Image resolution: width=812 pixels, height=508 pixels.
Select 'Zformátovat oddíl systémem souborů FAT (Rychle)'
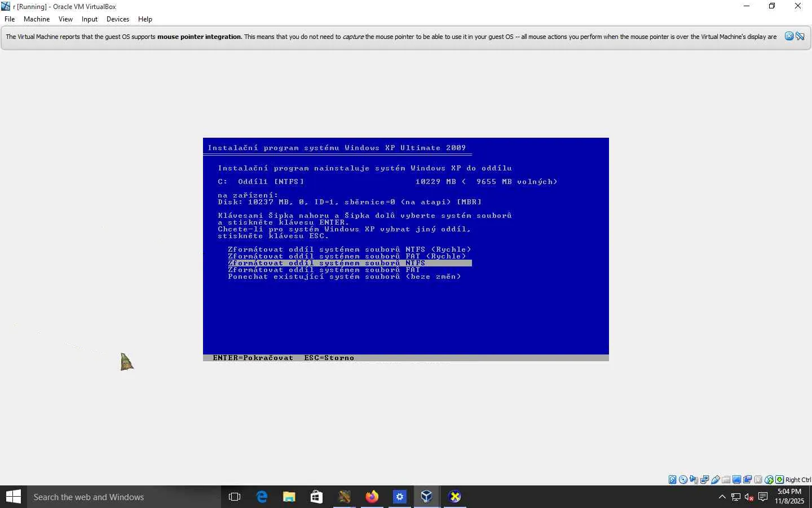(347, 256)
